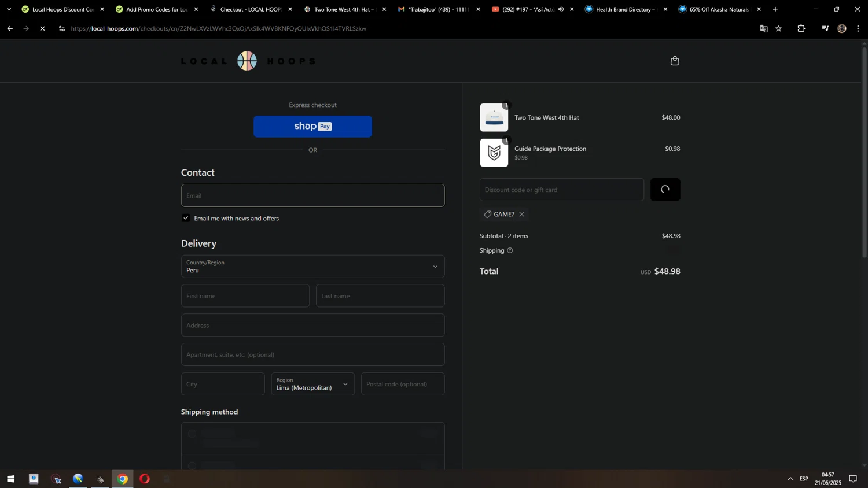Click the ESP language indicator

[804, 479]
